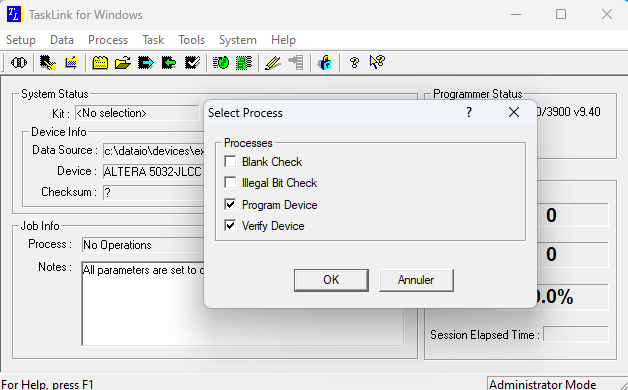Click the TaskLink TL application icon
628x390 pixels.
coord(14,14)
